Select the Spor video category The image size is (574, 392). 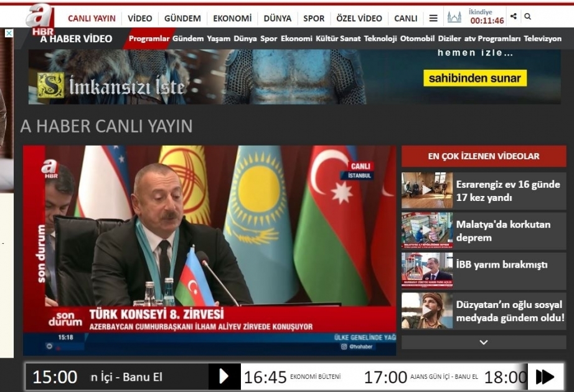coord(269,39)
